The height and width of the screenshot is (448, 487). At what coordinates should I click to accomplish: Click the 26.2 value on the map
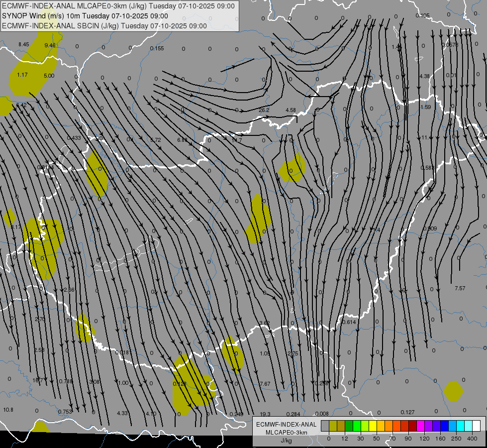pos(264,110)
